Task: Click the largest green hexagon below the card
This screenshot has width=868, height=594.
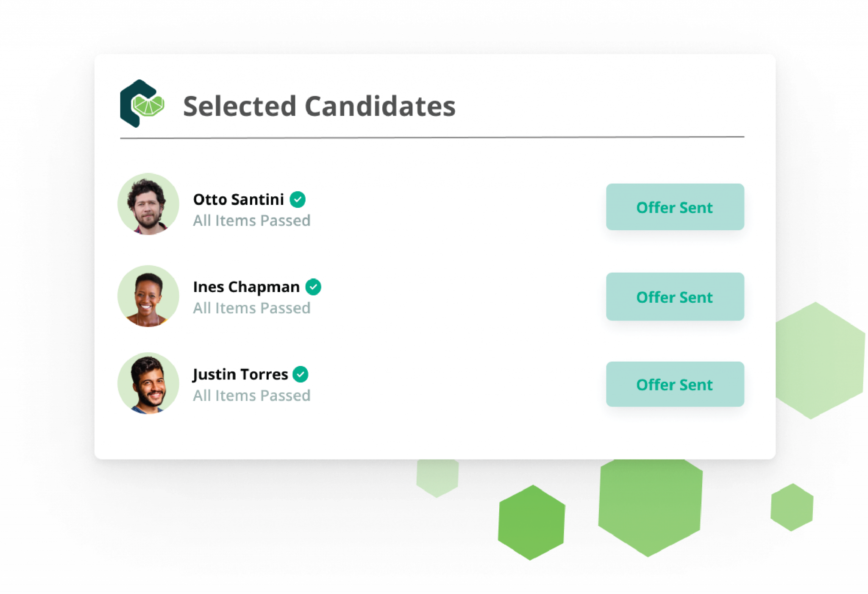Action: pyautogui.click(x=650, y=507)
